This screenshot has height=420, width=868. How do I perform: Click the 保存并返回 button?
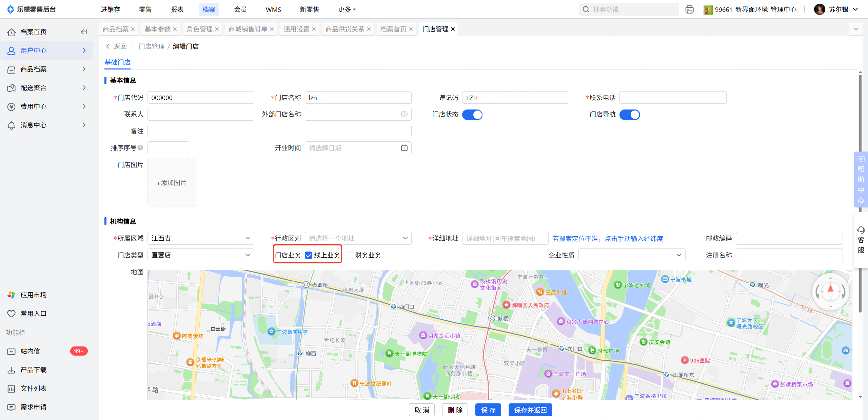(x=530, y=410)
